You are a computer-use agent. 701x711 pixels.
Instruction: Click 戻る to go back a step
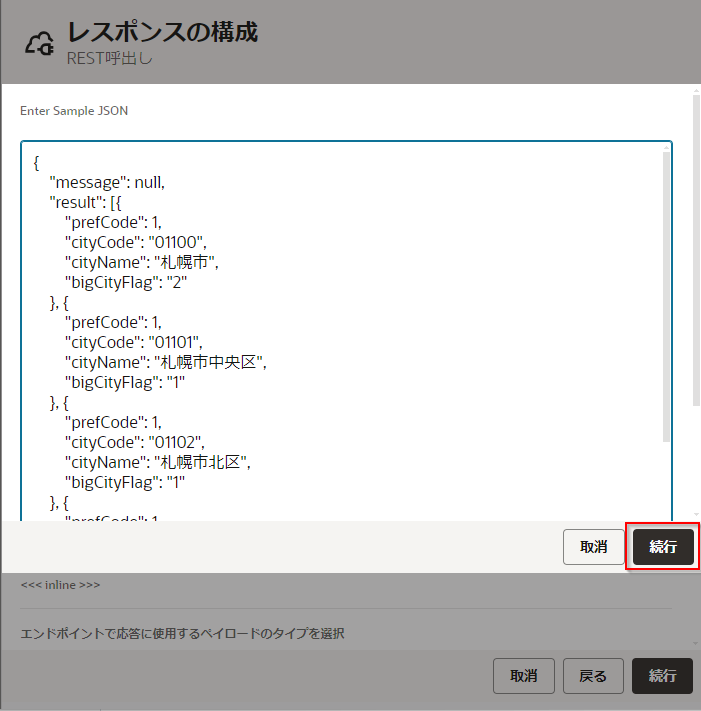(x=593, y=676)
